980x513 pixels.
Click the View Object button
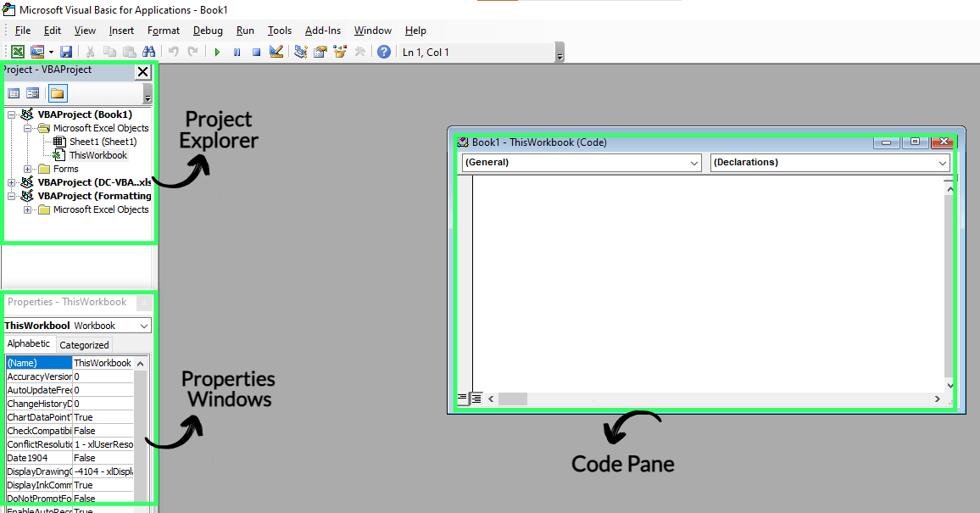tap(32, 92)
